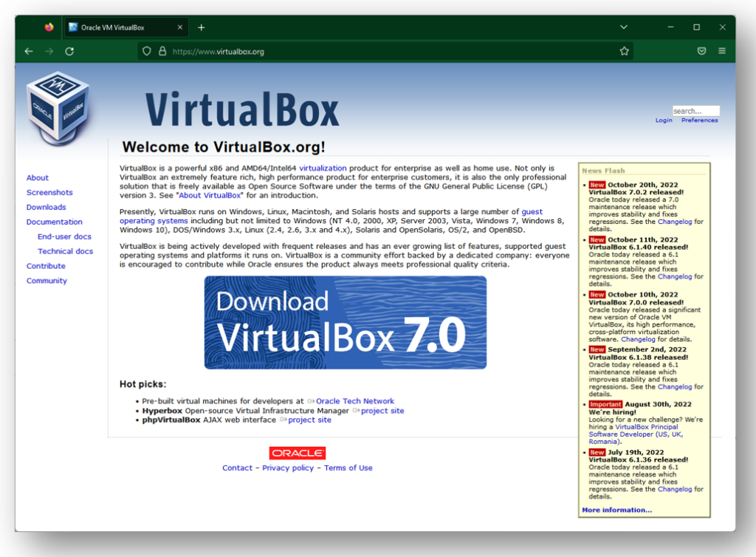This screenshot has height=557, width=756.
Task: Open Downloads in the sidebar
Action: [47, 208]
